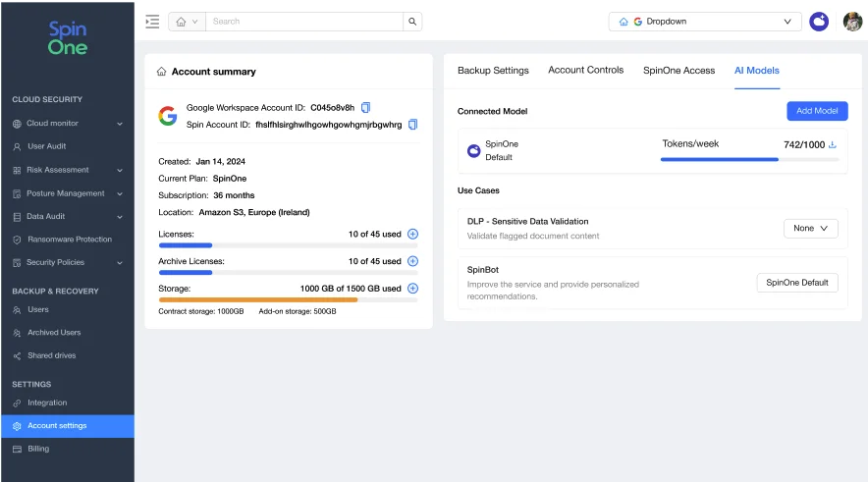Click the User Audit person icon
Screen dimensions: 868x482
[x=17, y=146]
